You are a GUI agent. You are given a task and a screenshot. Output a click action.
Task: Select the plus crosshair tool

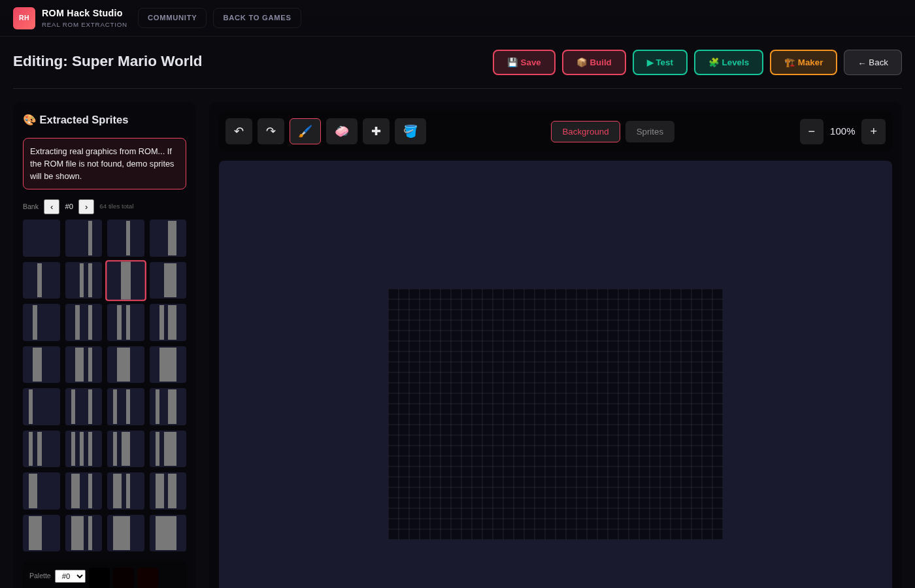click(376, 131)
